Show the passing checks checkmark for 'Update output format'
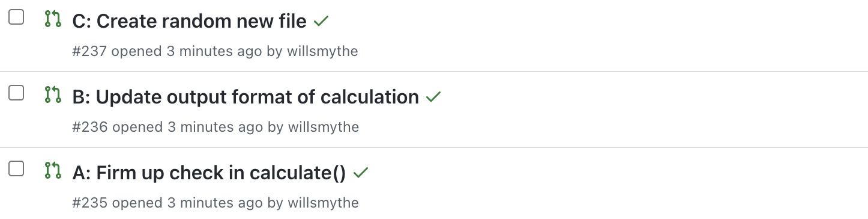This screenshot has height=219, width=868. click(433, 97)
